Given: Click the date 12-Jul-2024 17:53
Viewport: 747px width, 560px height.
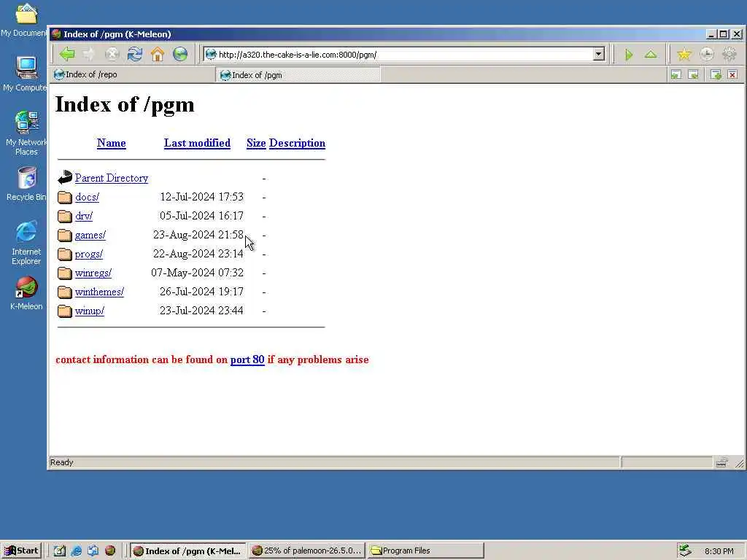Looking at the screenshot, I should tap(201, 197).
